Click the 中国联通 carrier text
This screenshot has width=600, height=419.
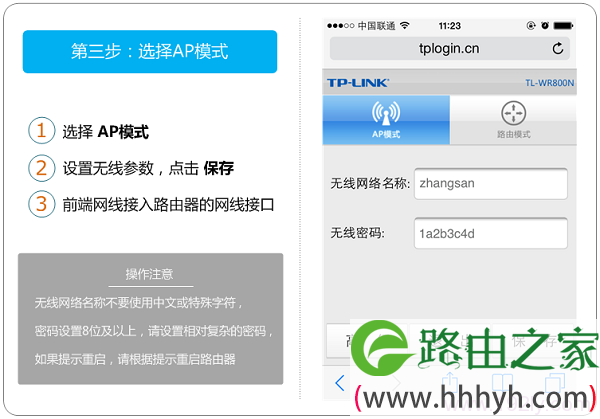(x=377, y=26)
